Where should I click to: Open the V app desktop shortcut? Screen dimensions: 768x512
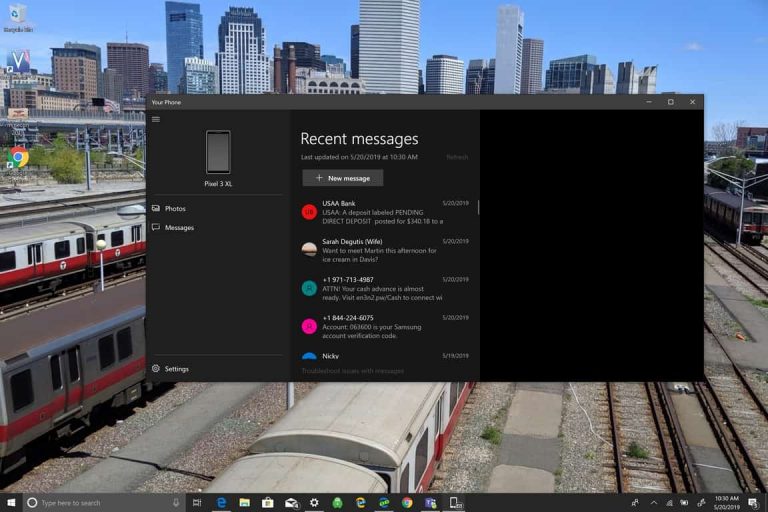pos(18,62)
